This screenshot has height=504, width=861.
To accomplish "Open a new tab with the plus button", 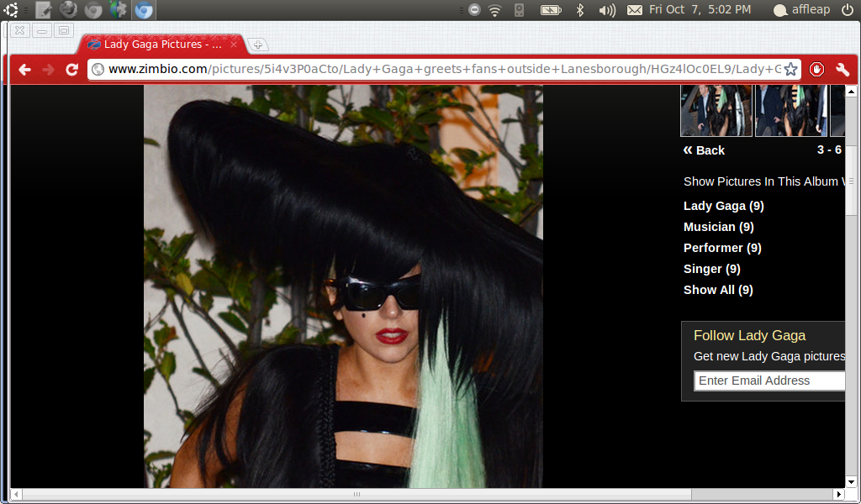I will click(x=257, y=45).
